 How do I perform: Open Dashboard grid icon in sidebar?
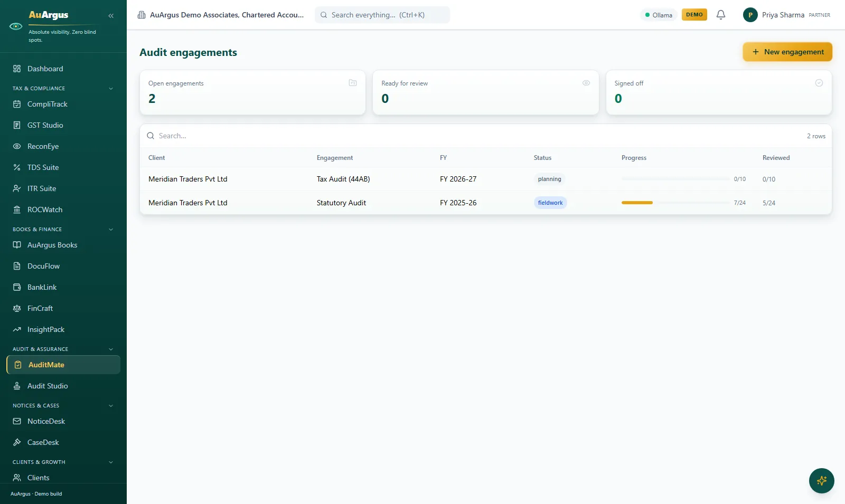click(x=17, y=69)
